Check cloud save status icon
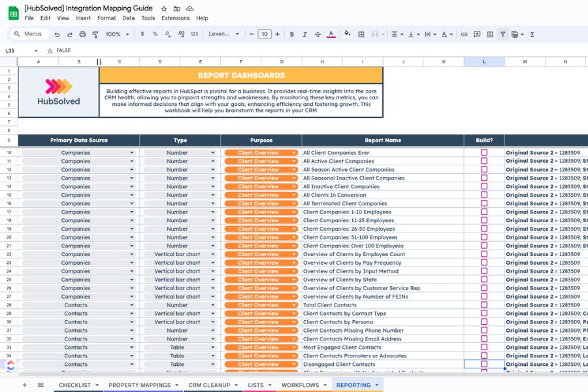Image resolution: width=588 pixels, height=392 pixels. coord(189,8)
